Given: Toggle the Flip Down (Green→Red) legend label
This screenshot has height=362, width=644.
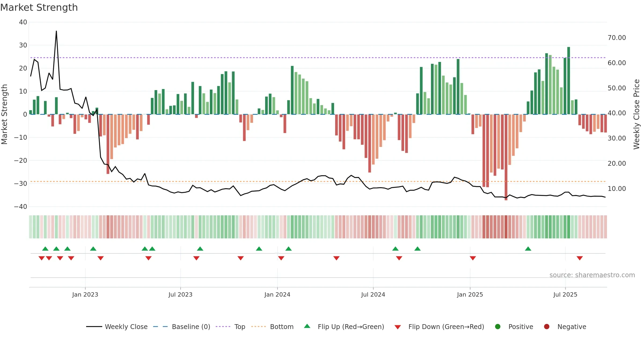Looking at the screenshot, I should coord(446,327).
